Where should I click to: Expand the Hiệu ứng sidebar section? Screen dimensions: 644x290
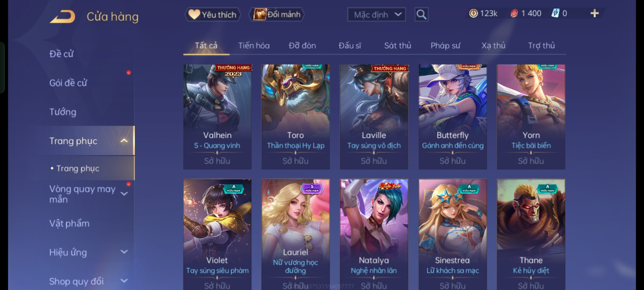tap(124, 252)
